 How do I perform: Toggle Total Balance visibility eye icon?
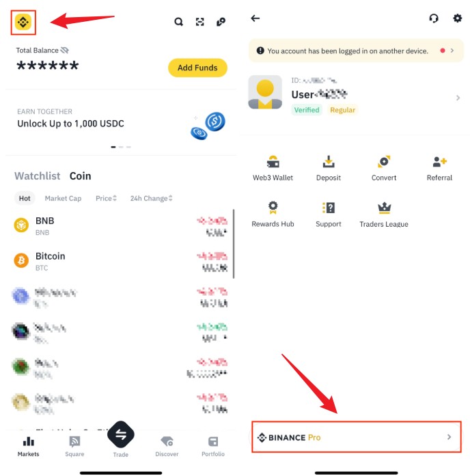pos(65,51)
